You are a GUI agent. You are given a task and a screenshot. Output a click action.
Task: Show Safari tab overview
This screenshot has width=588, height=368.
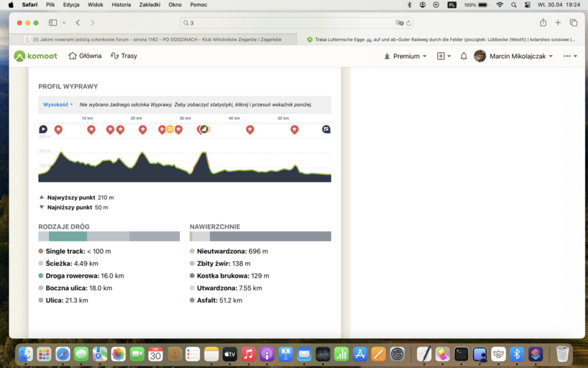click(573, 23)
